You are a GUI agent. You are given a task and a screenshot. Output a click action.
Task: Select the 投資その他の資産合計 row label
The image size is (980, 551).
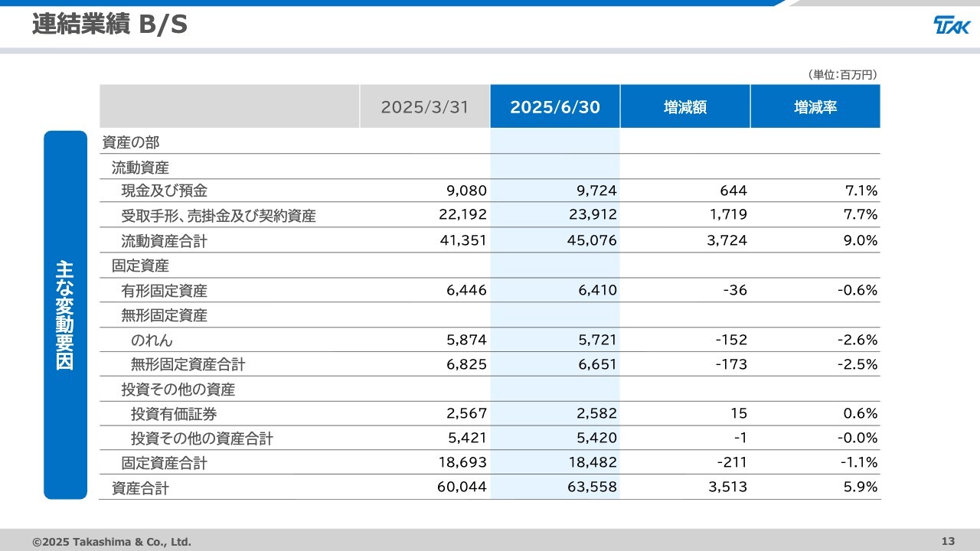tap(202, 439)
